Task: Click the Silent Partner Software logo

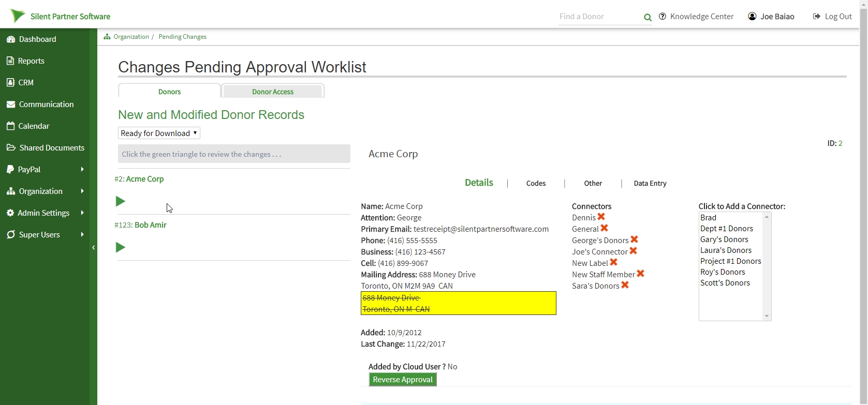Action: [x=60, y=16]
